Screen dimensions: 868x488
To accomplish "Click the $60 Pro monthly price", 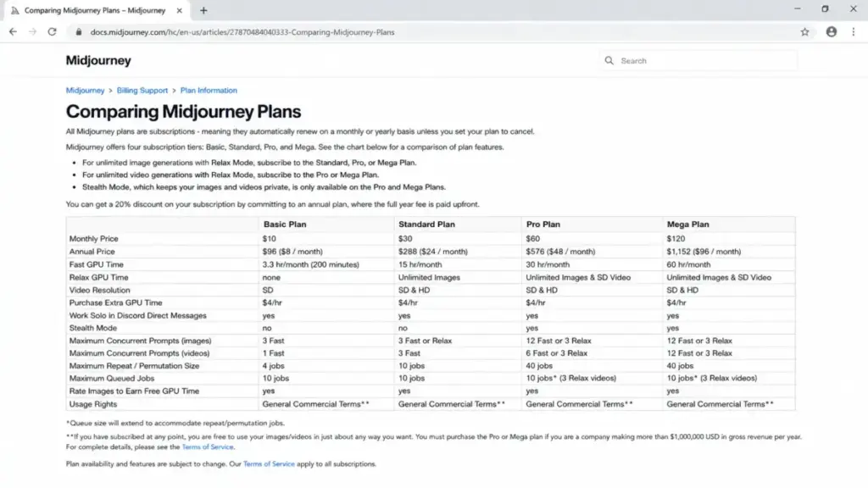I will [532, 239].
